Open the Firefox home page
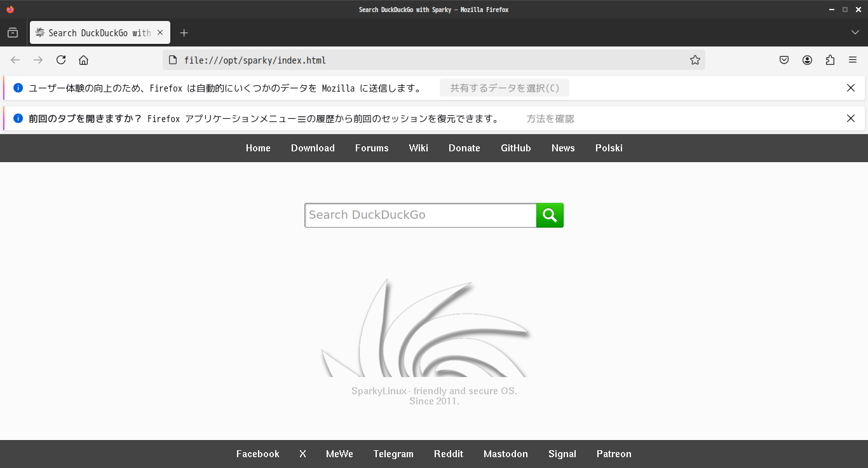Viewport: 868px width, 468px height. pyautogui.click(x=83, y=60)
